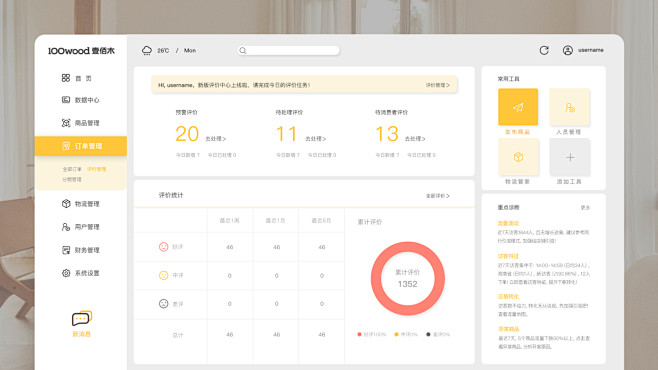The image size is (658, 370).
Task: Click the 总计 row label
Action: pyautogui.click(x=178, y=335)
